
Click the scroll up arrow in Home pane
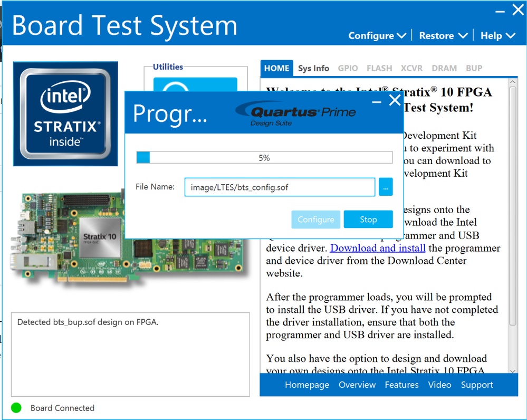513,82
